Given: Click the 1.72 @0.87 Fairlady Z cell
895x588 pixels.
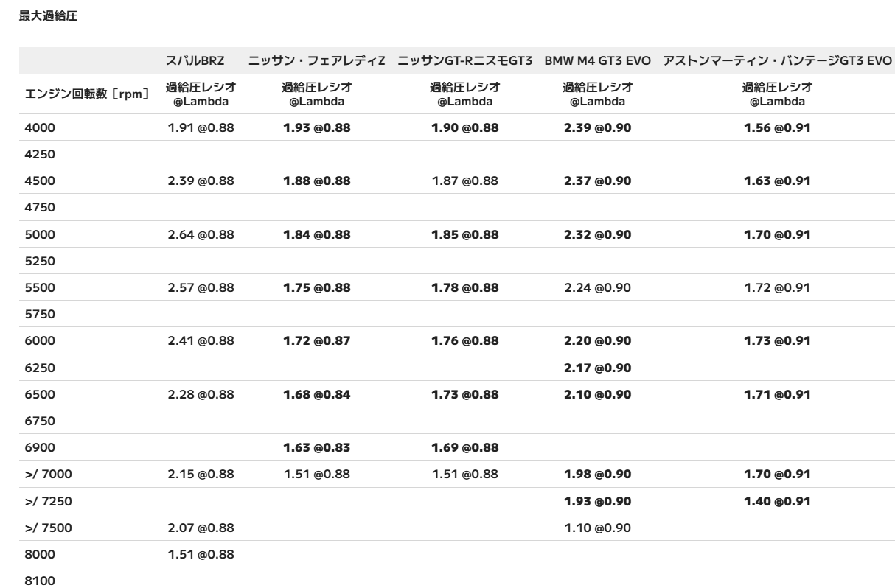Looking at the screenshot, I should tap(316, 340).
